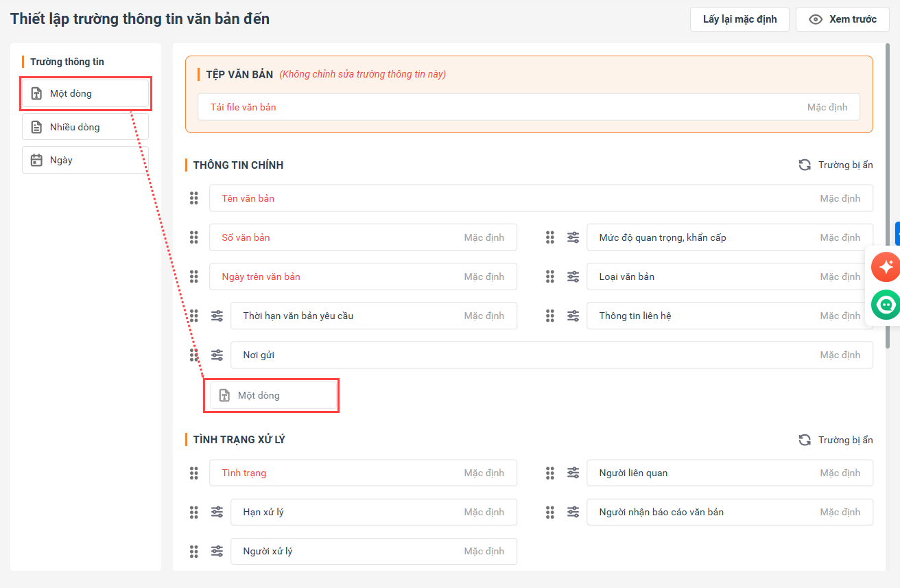Image resolution: width=900 pixels, height=588 pixels.
Task: Click the settings icon beside Thông tin liên hệ
Action: pyautogui.click(x=573, y=316)
